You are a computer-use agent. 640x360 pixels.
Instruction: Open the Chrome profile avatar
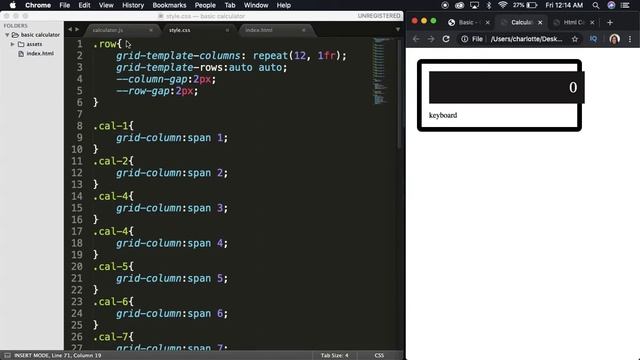(x=614, y=39)
